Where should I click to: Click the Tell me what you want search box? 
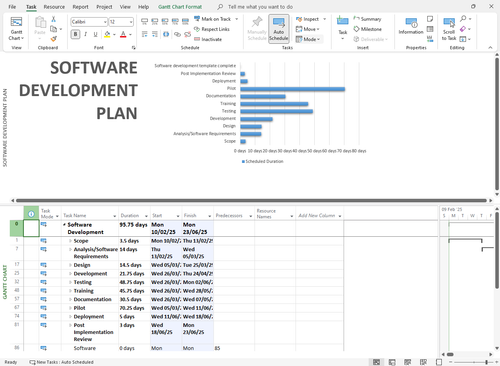260,7
